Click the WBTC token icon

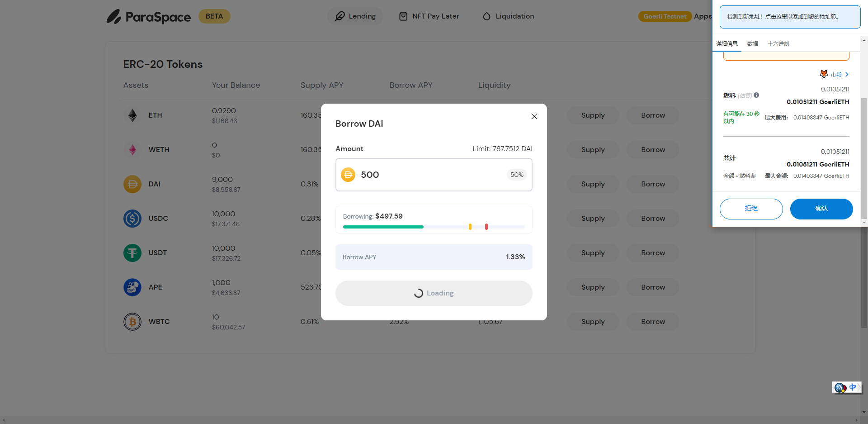pos(132,322)
